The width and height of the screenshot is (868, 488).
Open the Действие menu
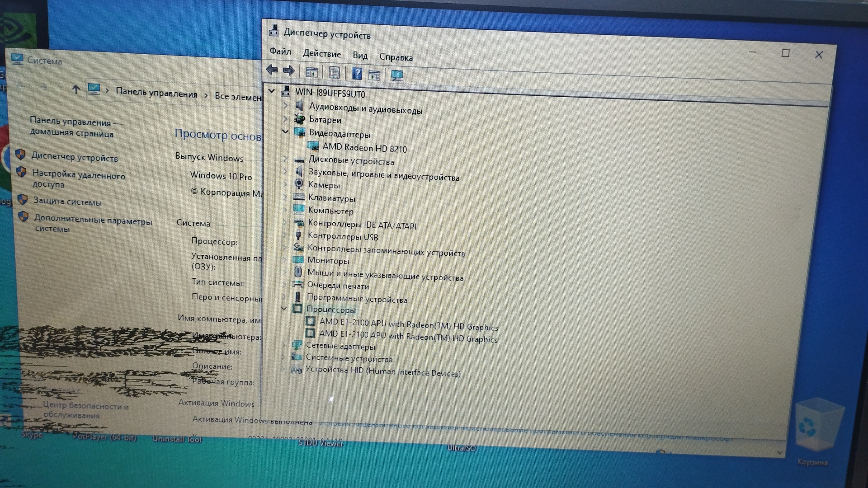click(x=321, y=54)
